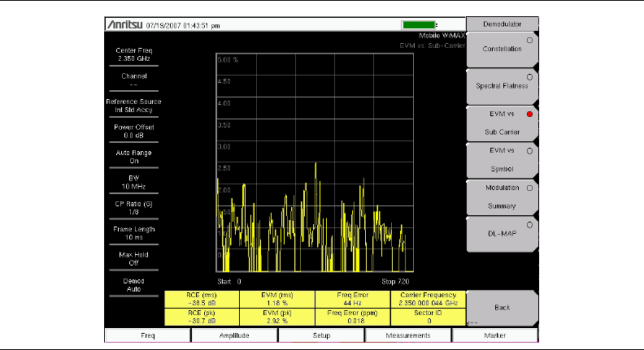Select EVM vs Sub Carrier option
The image size is (644, 350).
pos(502,123)
